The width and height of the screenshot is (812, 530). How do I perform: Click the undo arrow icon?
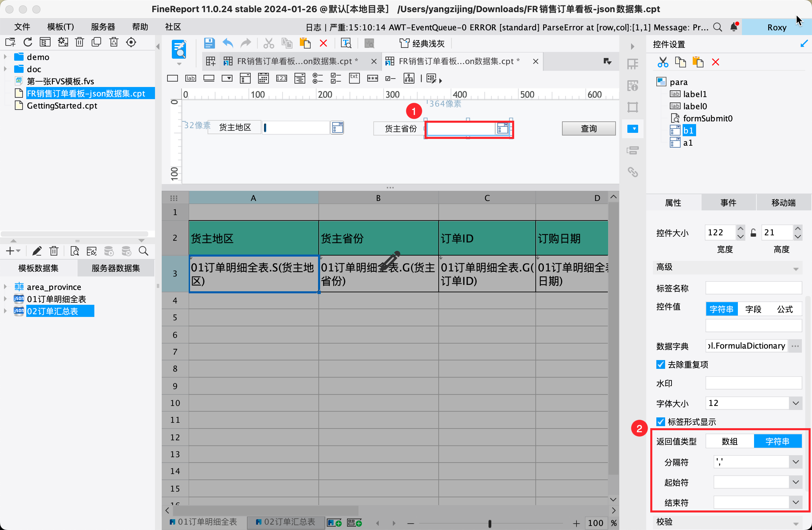pos(227,43)
